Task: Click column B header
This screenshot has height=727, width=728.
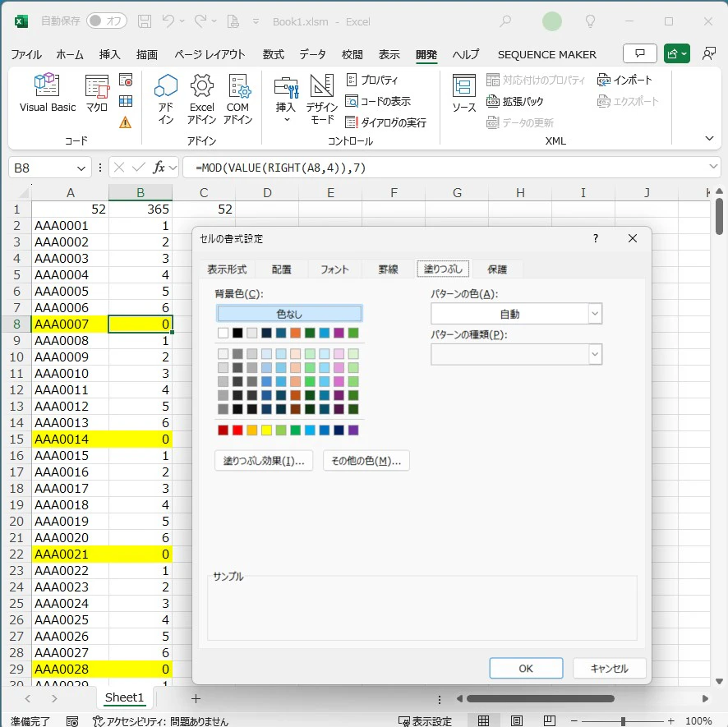Action: point(141,193)
